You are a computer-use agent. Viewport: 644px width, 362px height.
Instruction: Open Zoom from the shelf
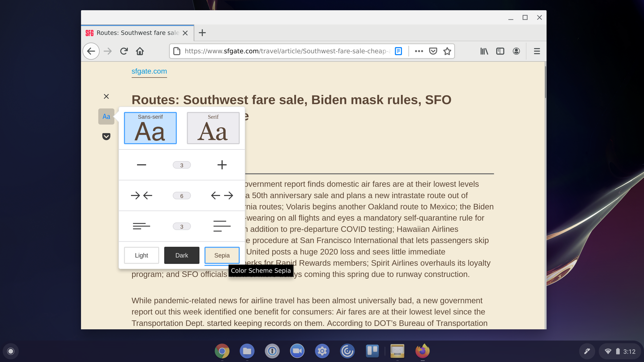(x=297, y=351)
